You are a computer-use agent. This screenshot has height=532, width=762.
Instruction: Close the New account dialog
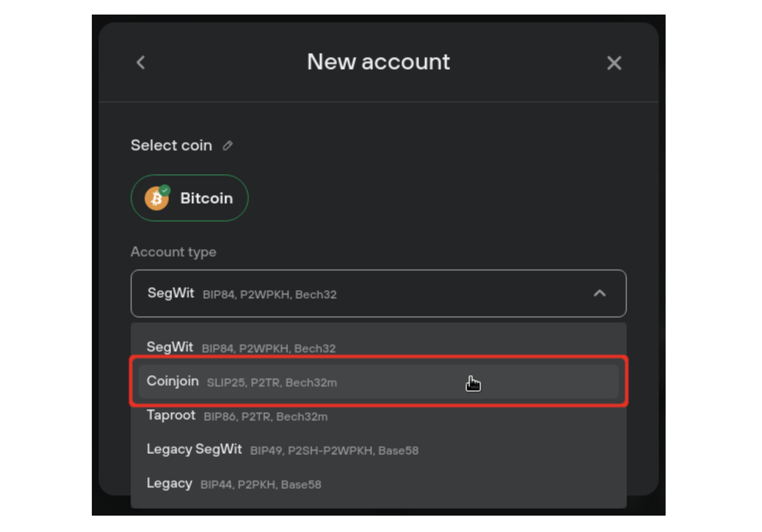614,63
